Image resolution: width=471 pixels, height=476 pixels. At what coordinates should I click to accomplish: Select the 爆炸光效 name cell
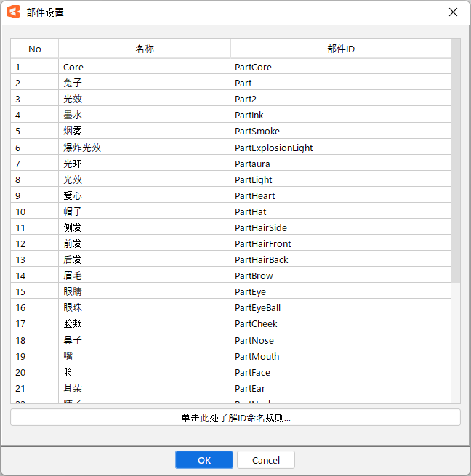[145, 148]
